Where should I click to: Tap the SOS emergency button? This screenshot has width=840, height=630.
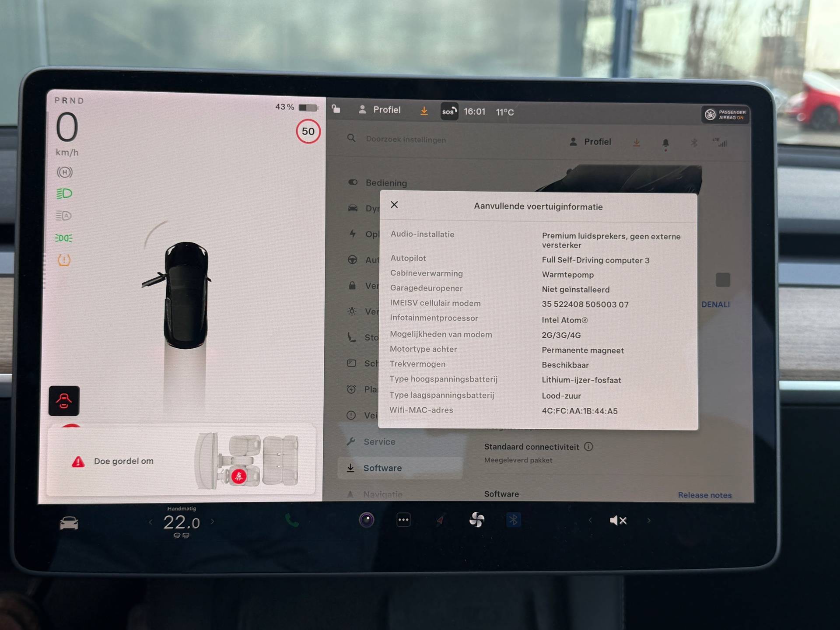click(x=449, y=112)
